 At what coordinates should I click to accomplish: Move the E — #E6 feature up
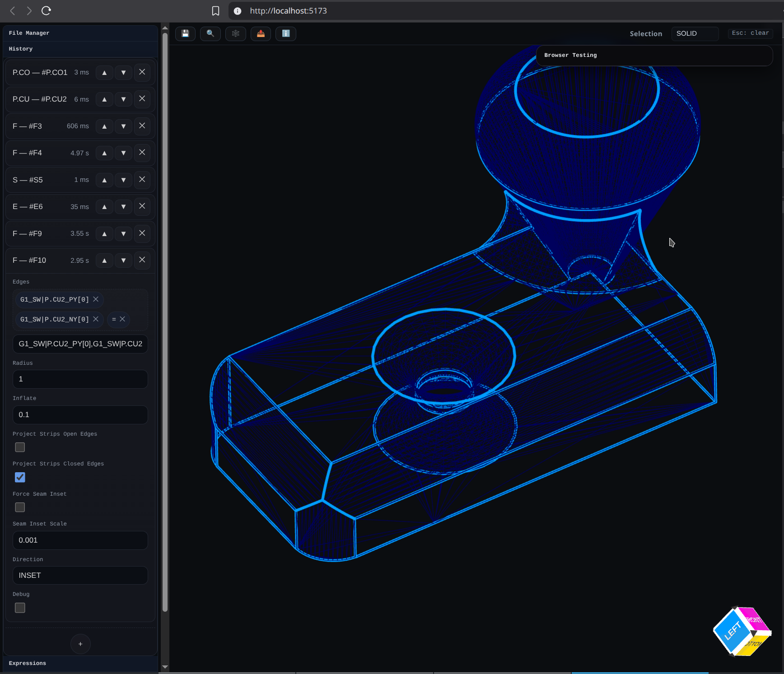pos(104,207)
